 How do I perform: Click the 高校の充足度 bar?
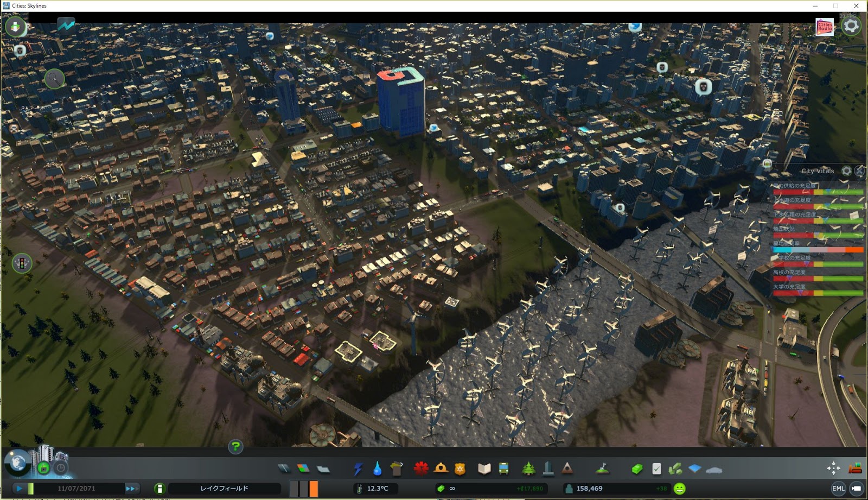pyautogui.click(x=818, y=279)
